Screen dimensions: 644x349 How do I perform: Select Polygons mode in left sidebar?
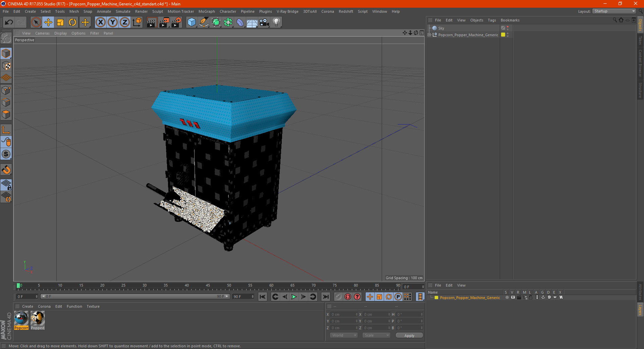point(6,114)
